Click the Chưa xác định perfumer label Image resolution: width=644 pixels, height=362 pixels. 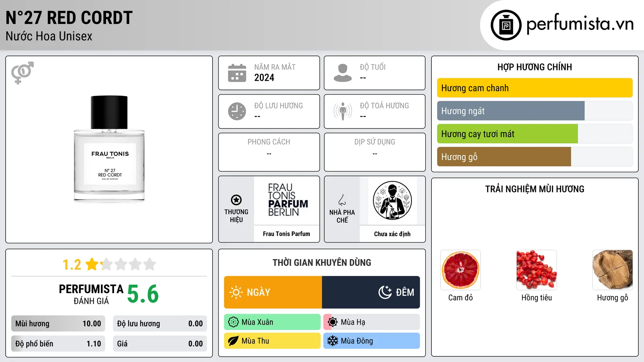coord(392,234)
